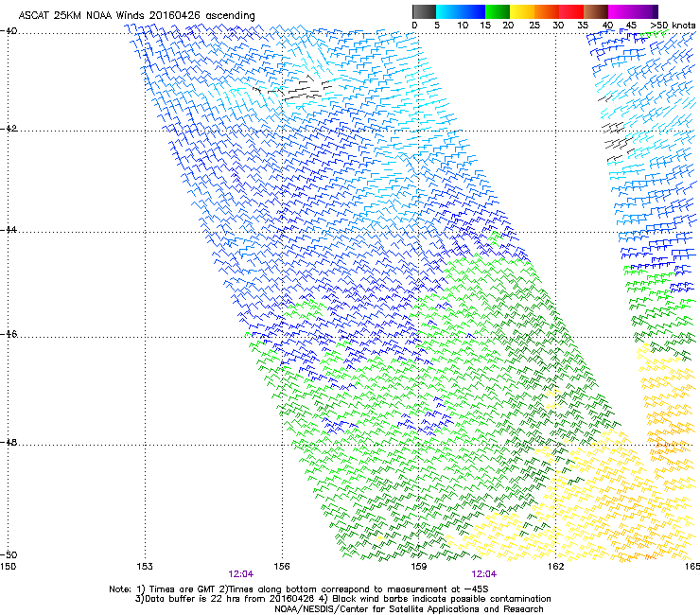Screen dimensions: 700x615
Task: Click the '0' label under the color bar
Action: pos(414,26)
